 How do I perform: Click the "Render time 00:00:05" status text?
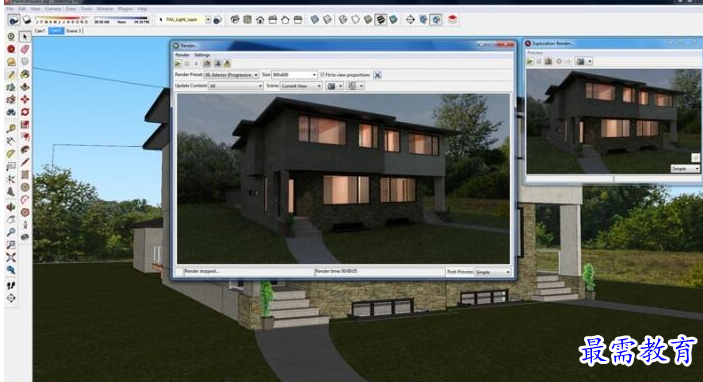coord(336,271)
